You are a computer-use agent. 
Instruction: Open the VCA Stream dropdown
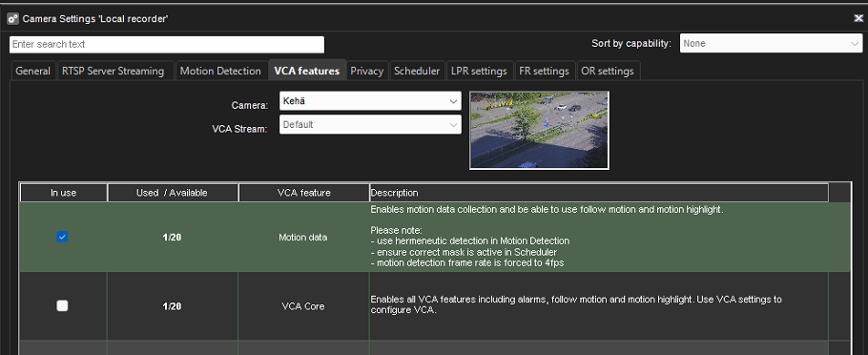point(370,125)
